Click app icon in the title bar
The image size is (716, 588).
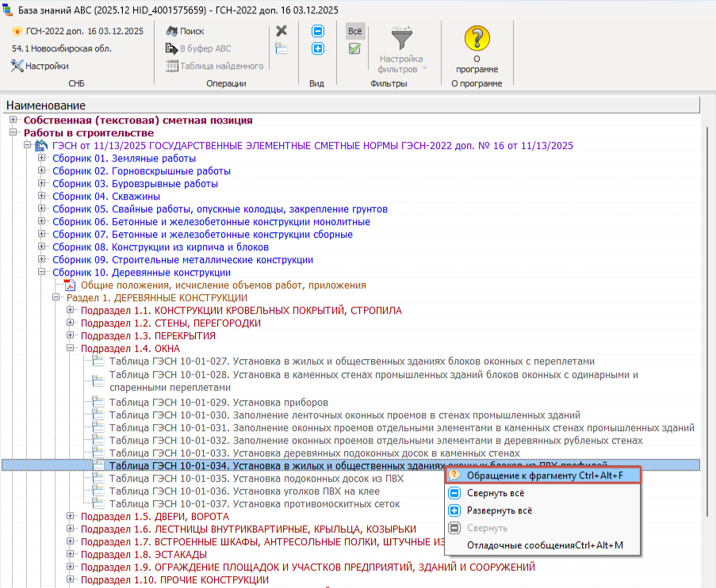(7, 10)
